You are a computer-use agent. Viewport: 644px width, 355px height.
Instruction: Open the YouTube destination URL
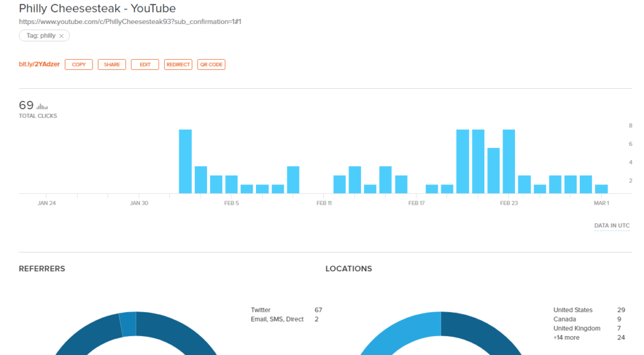tap(130, 22)
